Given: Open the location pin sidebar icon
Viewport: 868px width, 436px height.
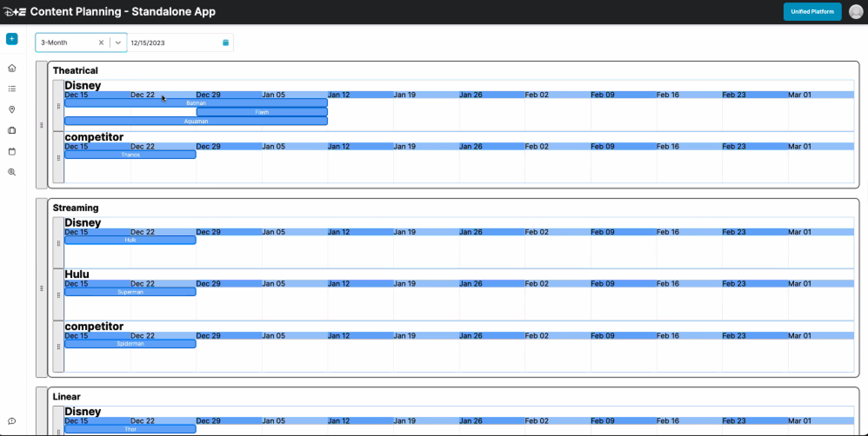Looking at the screenshot, I should click(x=12, y=110).
